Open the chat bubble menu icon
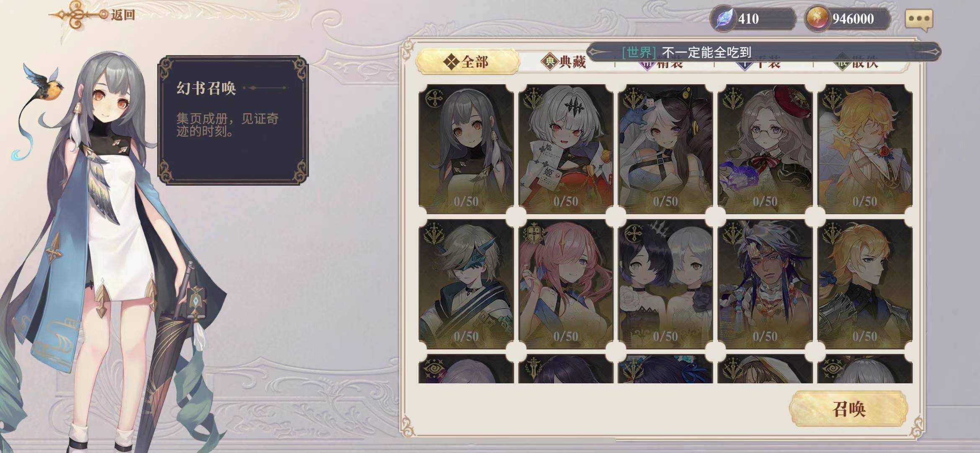The width and height of the screenshot is (980, 453). click(x=919, y=19)
